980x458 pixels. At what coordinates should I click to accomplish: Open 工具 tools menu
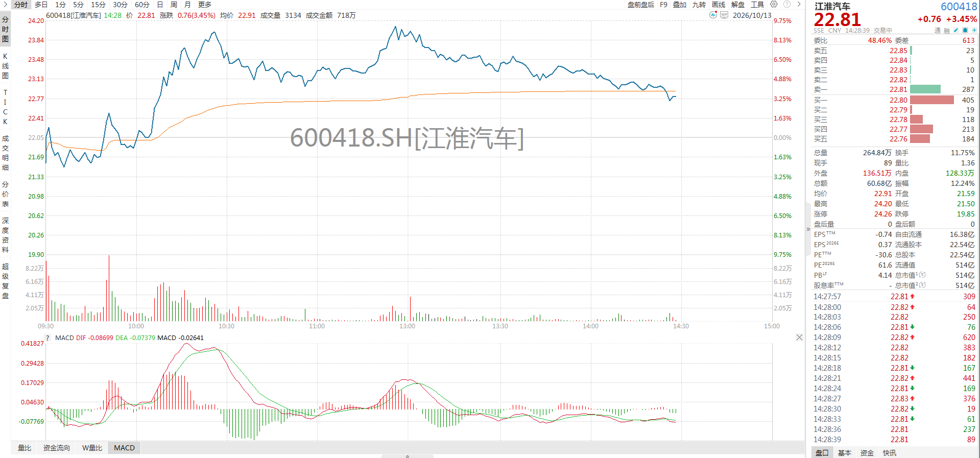(x=757, y=5)
